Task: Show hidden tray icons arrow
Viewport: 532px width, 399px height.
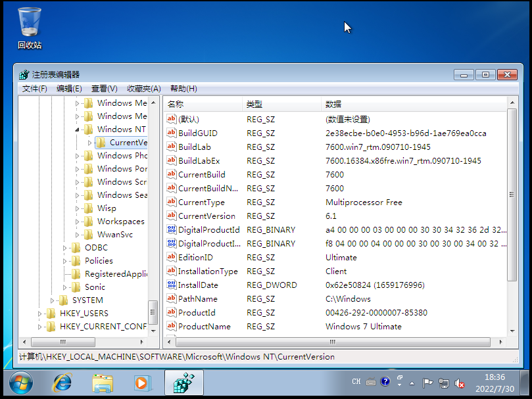Action: 412,383
